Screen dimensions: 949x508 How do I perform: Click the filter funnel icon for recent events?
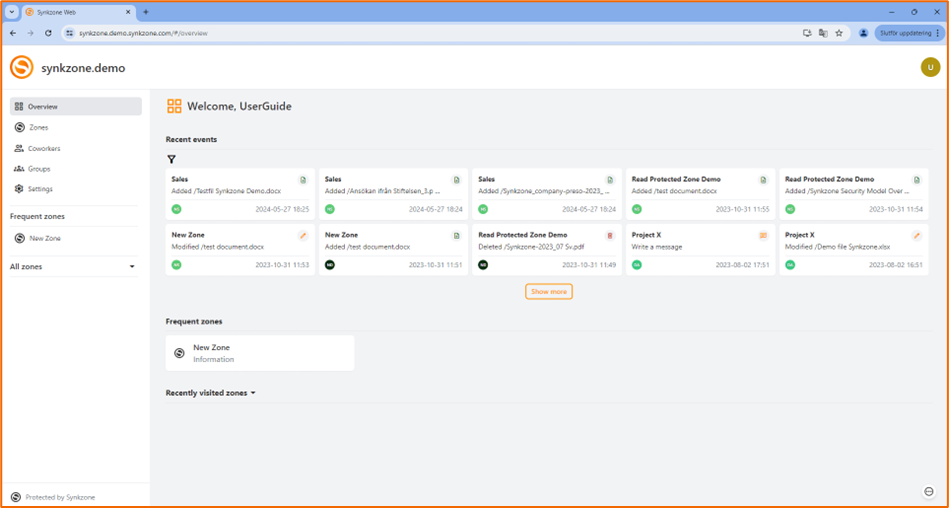click(171, 159)
